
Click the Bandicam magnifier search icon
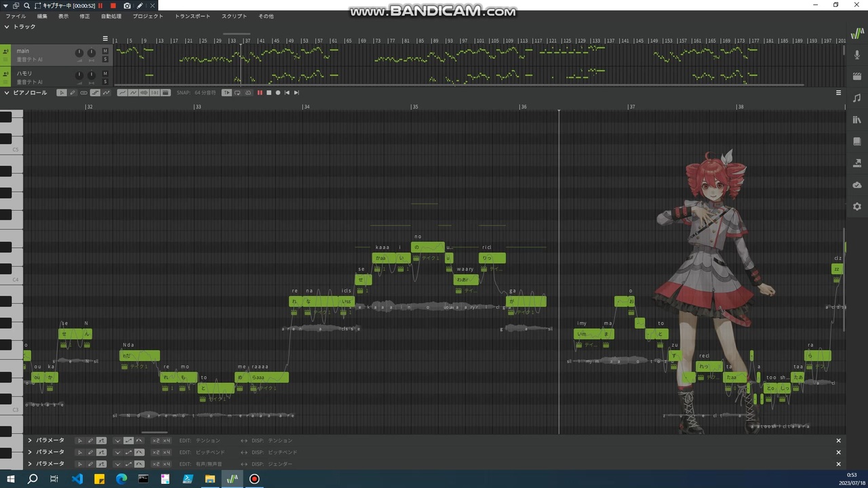(x=26, y=5)
